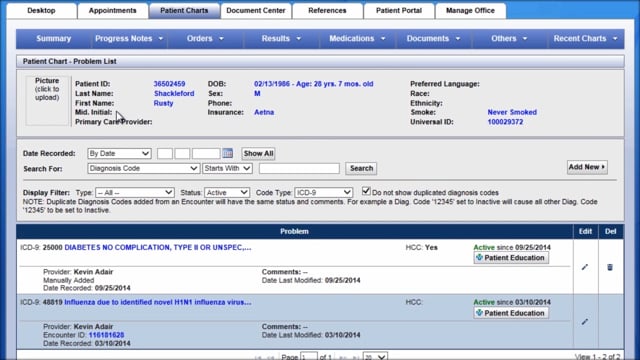The width and height of the screenshot is (640, 360).
Task: Expand the Progress Notes menu
Action: pos(129,38)
